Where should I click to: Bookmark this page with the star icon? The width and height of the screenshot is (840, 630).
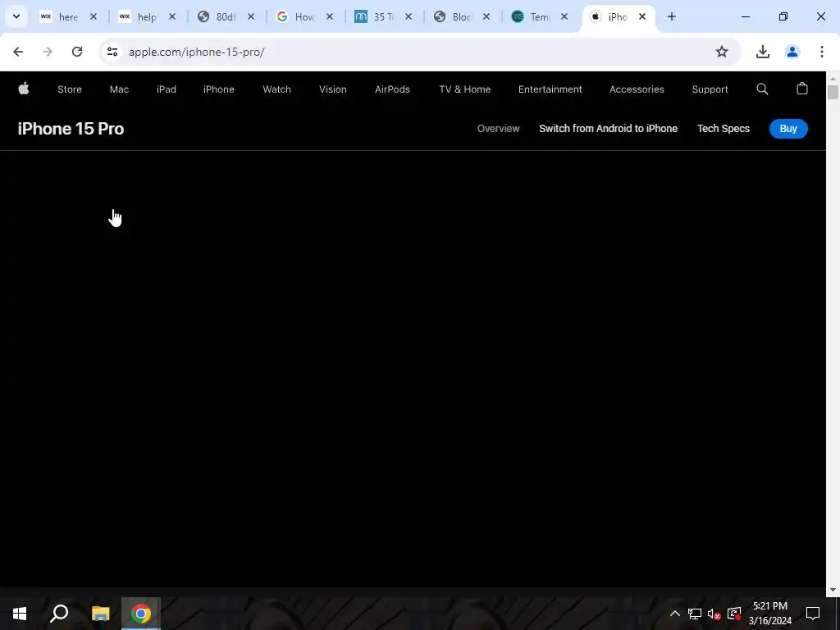[722, 52]
